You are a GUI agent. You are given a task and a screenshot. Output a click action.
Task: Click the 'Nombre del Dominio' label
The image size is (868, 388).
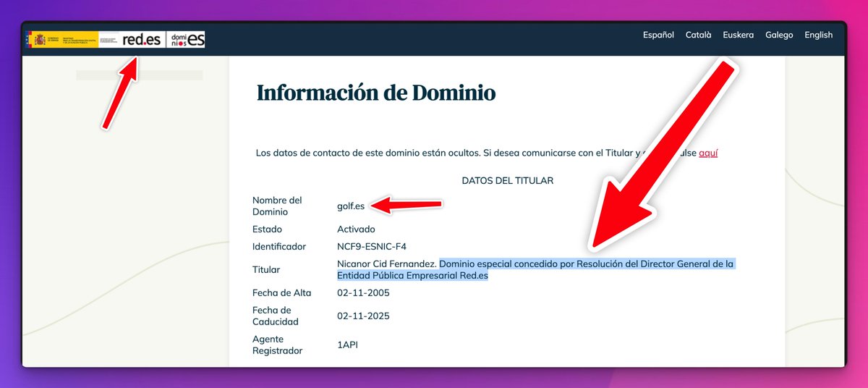click(x=277, y=206)
